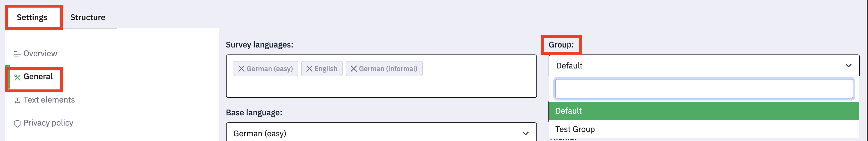Switch to the Settings tab

pos(32,17)
